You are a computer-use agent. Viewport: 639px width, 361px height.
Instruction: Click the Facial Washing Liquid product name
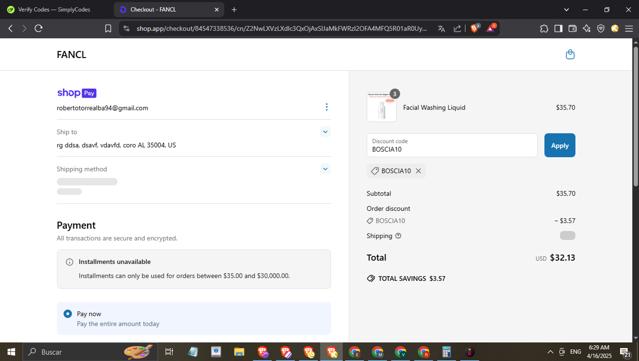(434, 108)
